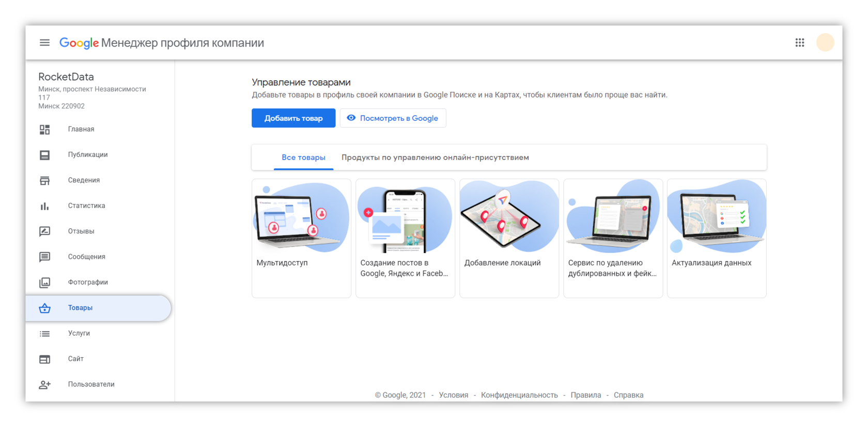Click the address text Минск 220902
The image size is (868, 427).
[61, 106]
